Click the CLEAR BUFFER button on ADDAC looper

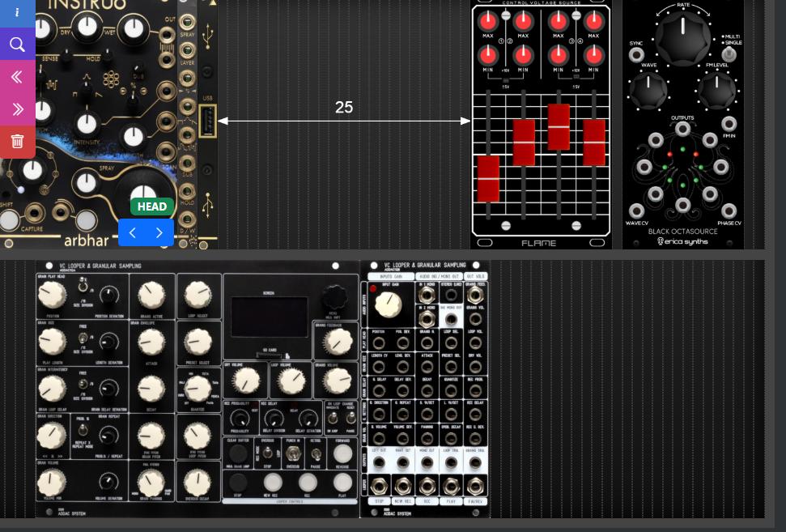[238, 453]
